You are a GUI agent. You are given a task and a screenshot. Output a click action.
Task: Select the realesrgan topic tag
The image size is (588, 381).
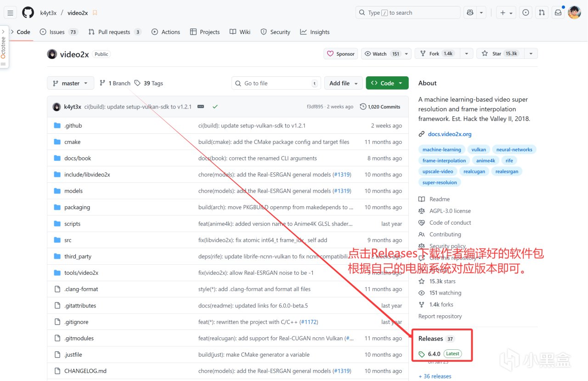[x=507, y=171]
